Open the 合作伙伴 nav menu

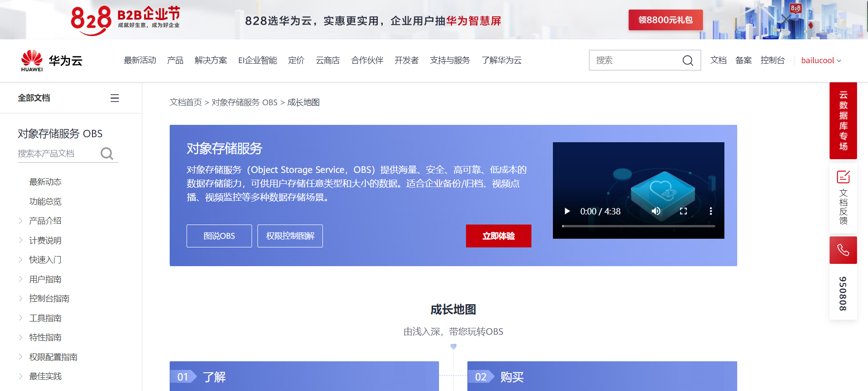(367, 60)
